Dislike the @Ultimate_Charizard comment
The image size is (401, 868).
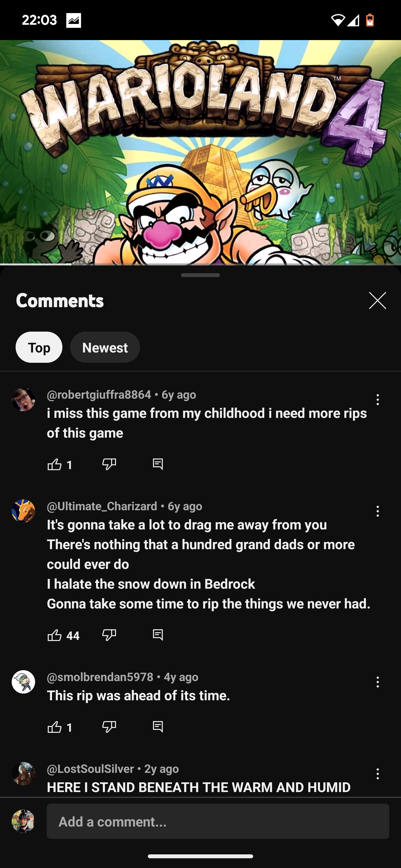tap(109, 635)
